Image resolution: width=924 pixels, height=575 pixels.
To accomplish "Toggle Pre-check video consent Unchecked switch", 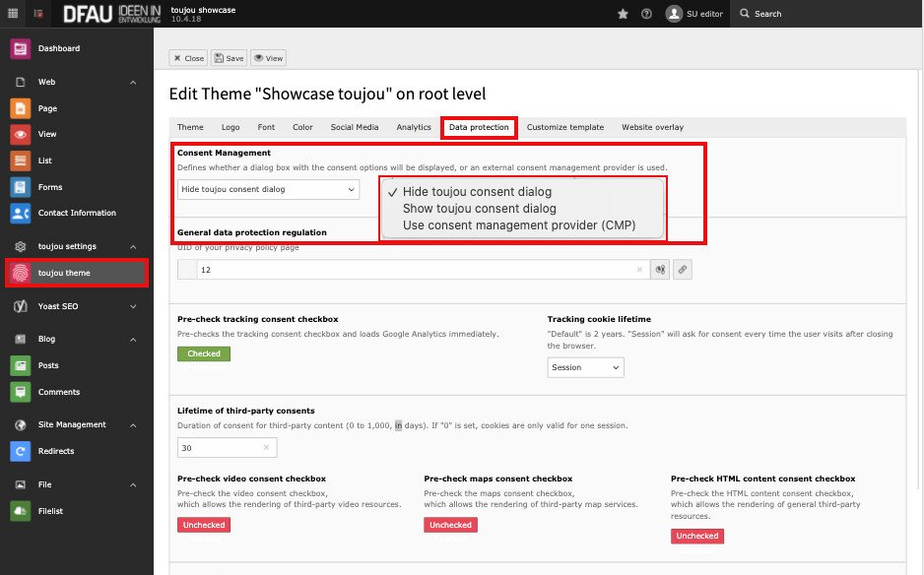I will [x=204, y=525].
